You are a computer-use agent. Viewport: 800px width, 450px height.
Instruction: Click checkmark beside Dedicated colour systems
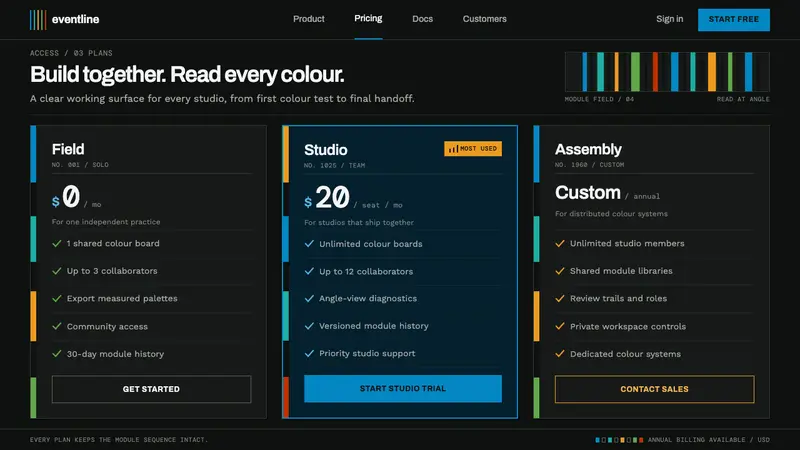point(560,354)
